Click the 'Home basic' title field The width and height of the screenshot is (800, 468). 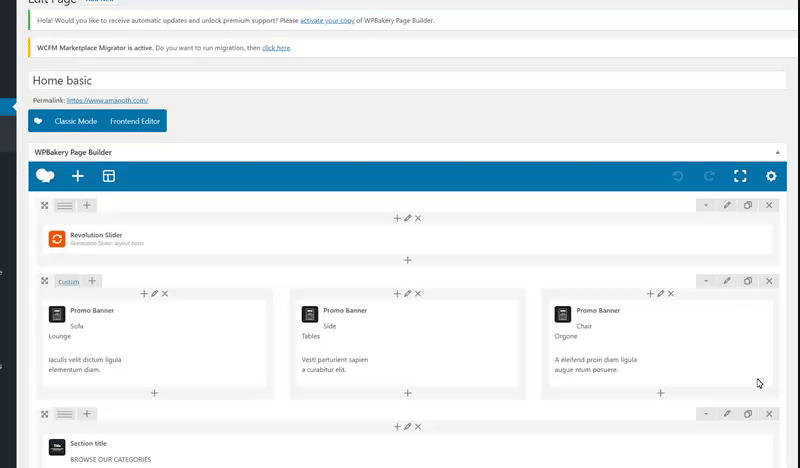point(407,81)
